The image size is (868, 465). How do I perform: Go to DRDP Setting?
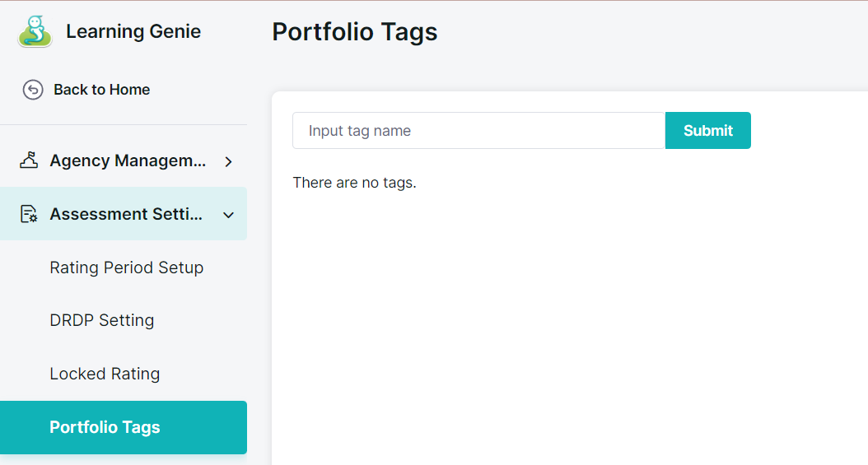pyautogui.click(x=101, y=320)
